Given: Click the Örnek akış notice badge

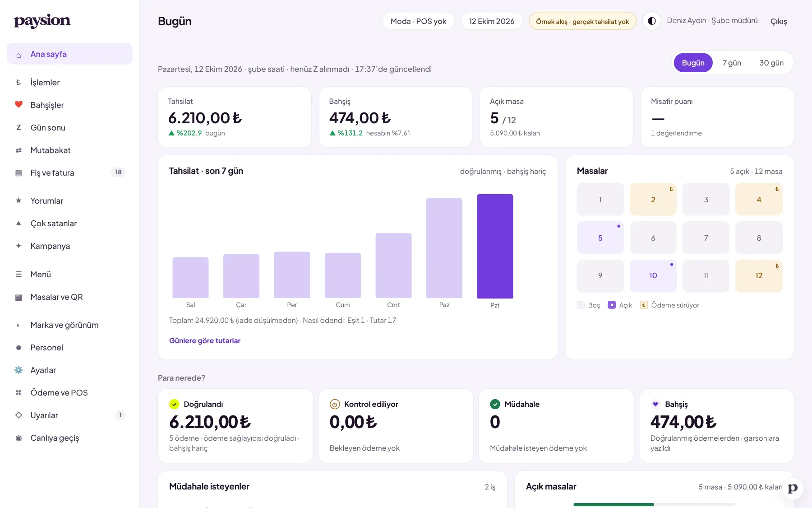Looking at the screenshot, I should (x=582, y=21).
